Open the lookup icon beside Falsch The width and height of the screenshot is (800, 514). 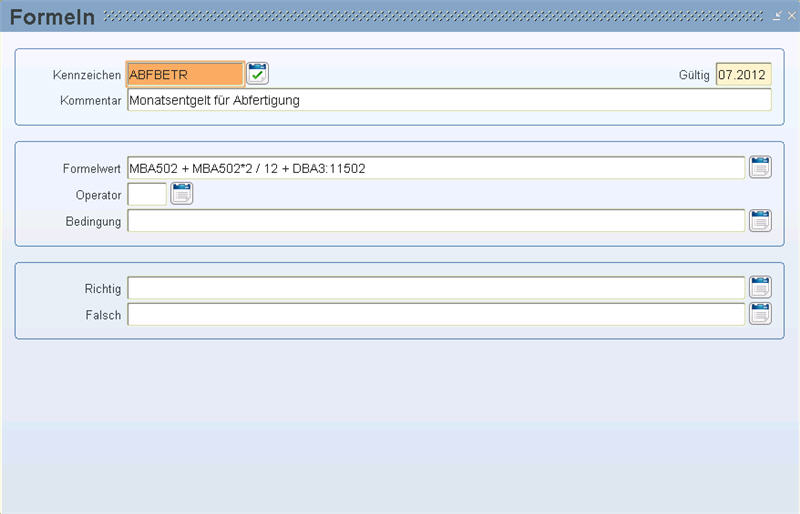click(760, 314)
